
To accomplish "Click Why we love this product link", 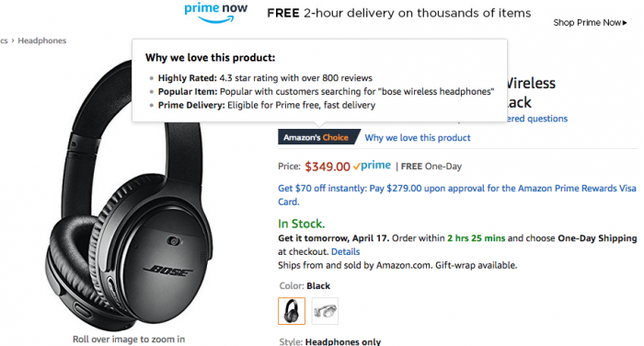I will click(418, 138).
